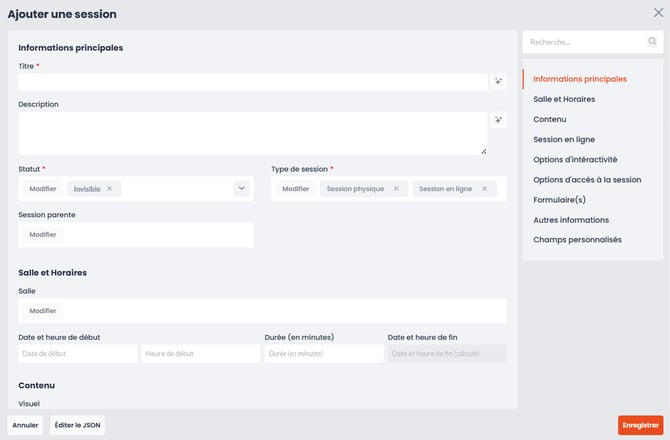This screenshot has width=670, height=440.
Task: Go to Salle et Horaires section
Action: 566,99
